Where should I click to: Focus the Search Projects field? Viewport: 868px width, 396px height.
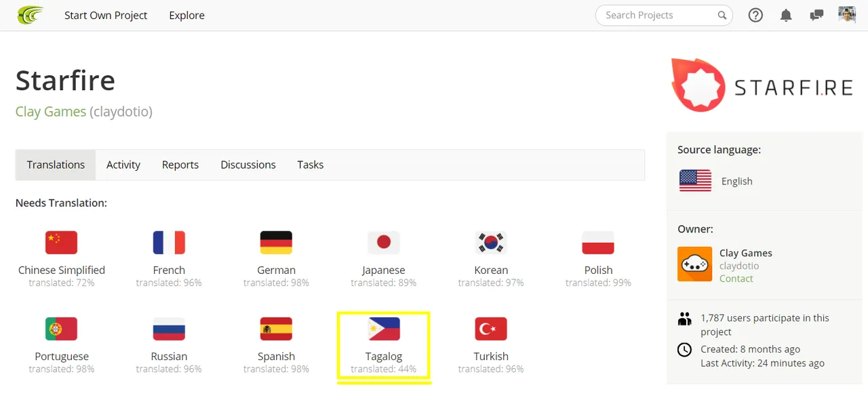coord(664,15)
